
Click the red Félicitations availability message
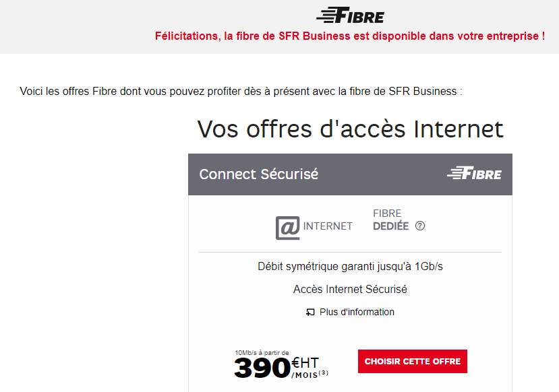350,36
